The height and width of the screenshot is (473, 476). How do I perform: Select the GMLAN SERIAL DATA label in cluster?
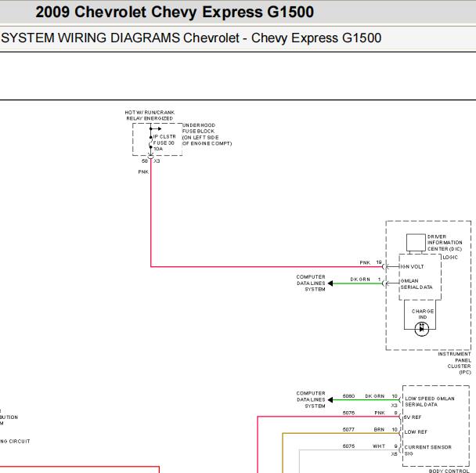coord(416,283)
